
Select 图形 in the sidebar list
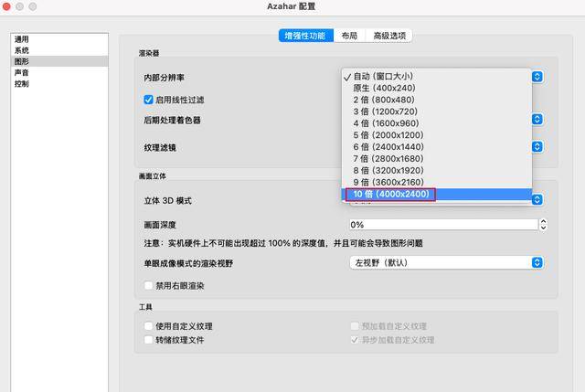pyautogui.click(x=59, y=61)
